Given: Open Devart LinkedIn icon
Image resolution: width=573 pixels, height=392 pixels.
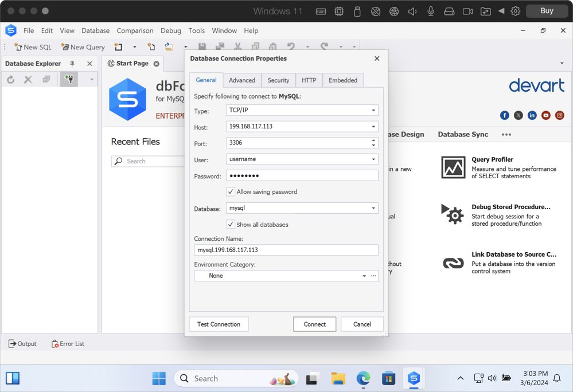Looking at the screenshot, I should point(532,115).
